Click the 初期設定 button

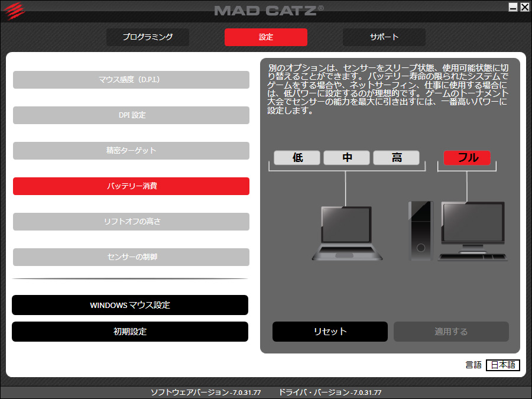click(130, 332)
